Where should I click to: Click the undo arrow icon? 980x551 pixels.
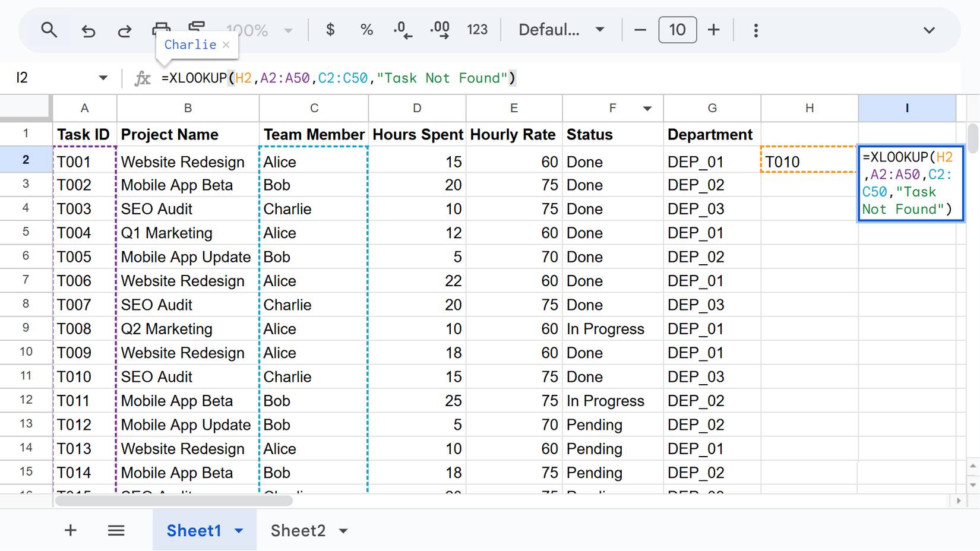coord(88,30)
